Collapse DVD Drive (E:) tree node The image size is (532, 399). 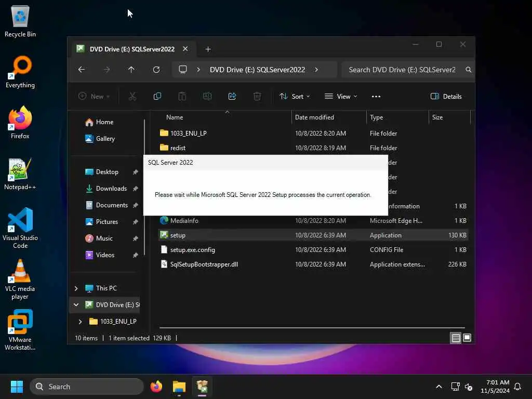coord(76,304)
